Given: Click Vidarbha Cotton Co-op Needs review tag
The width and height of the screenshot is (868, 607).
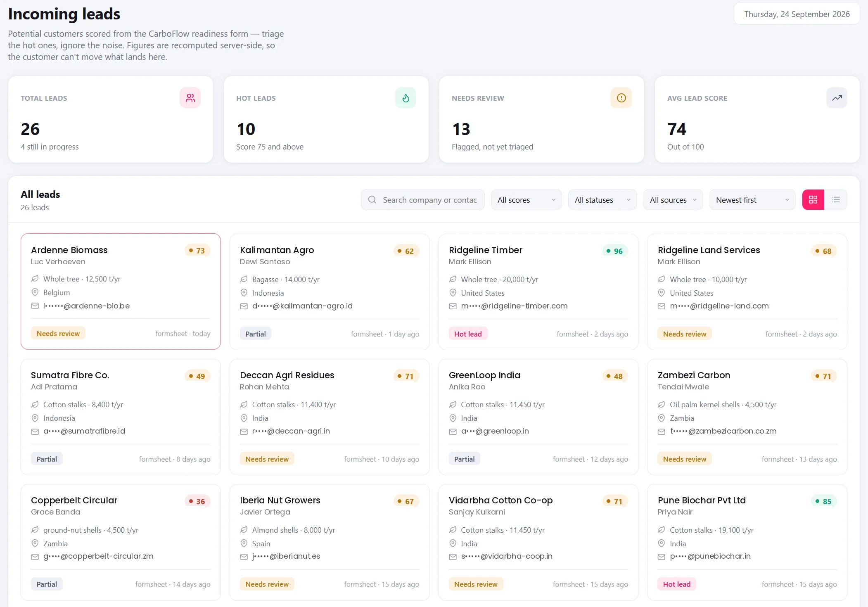Looking at the screenshot, I should pyautogui.click(x=476, y=584).
